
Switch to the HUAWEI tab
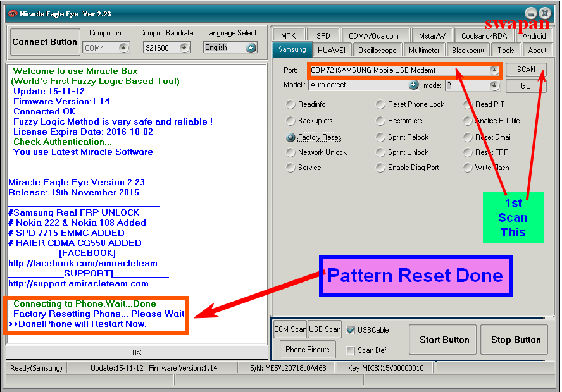click(331, 51)
